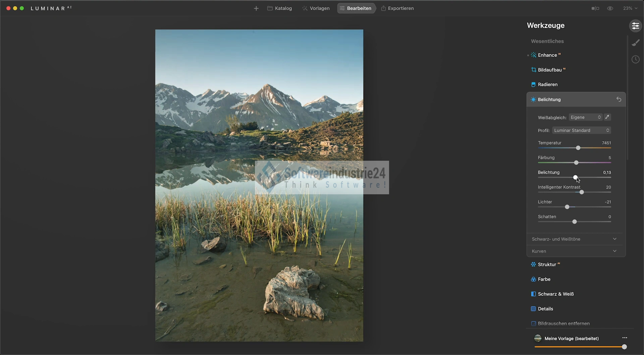Click the plus icon to add images
The width and height of the screenshot is (644, 355).
pyautogui.click(x=256, y=8)
